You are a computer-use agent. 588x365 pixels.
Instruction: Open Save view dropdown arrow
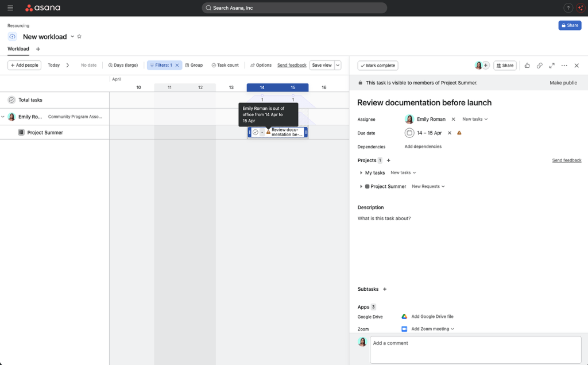[x=338, y=65]
